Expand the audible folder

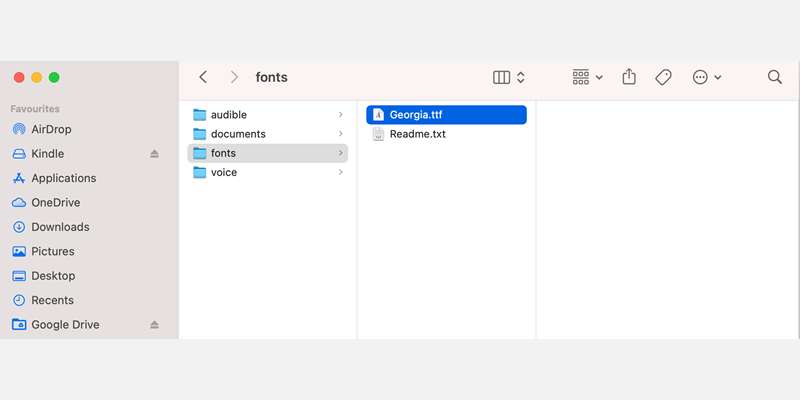click(x=341, y=115)
